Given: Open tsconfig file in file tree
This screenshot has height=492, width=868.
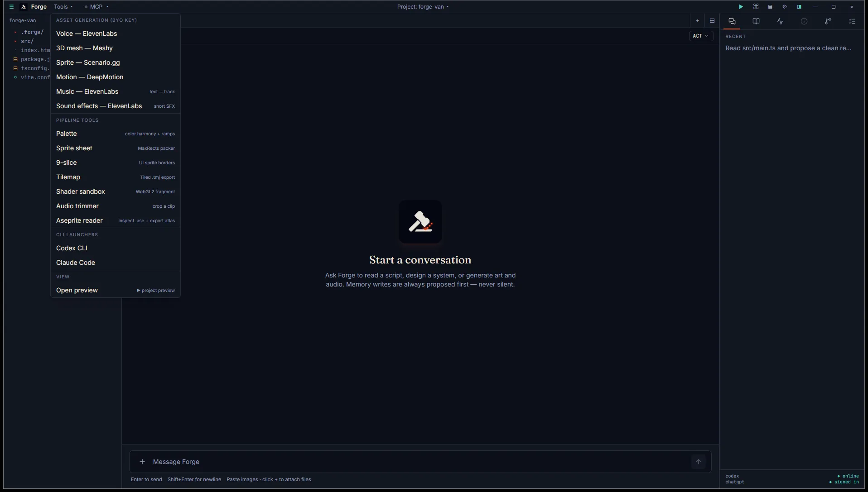Looking at the screenshot, I should coord(32,68).
